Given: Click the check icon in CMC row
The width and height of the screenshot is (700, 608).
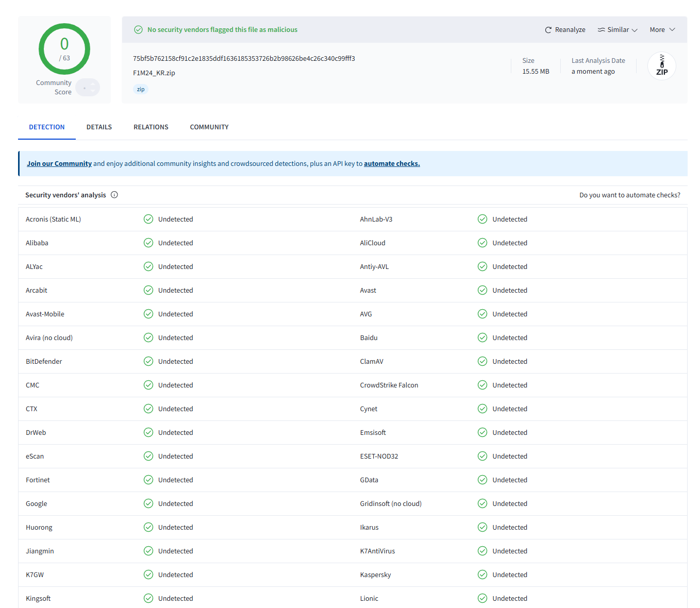Looking at the screenshot, I should pos(148,385).
